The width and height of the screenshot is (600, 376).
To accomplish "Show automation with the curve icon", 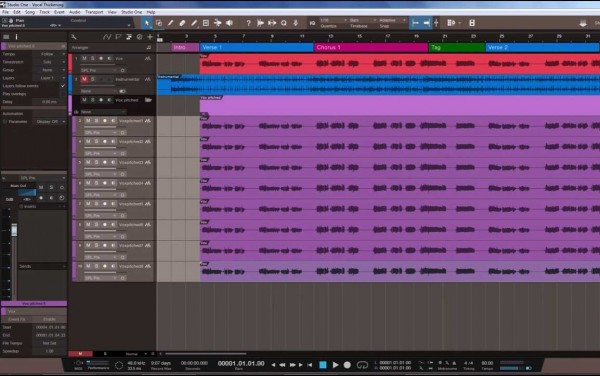I will [107, 37].
